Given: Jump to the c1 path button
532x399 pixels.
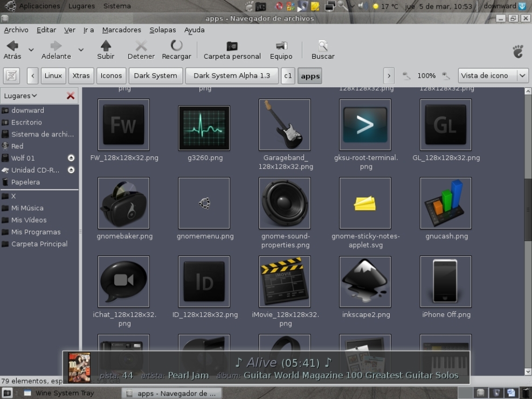Looking at the screenshot, I should (x=288, y=75).
